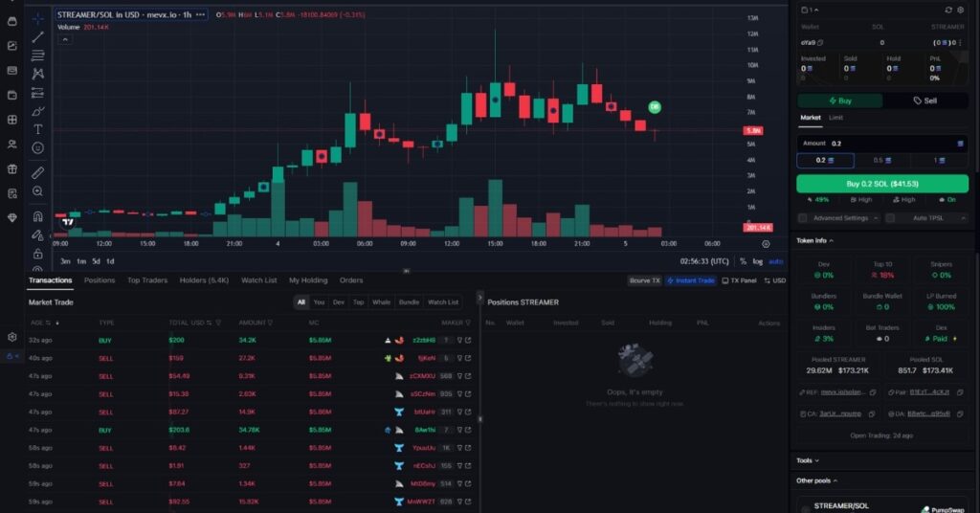Open left sidebar settings gear near transactions

[x=11, y=337]
